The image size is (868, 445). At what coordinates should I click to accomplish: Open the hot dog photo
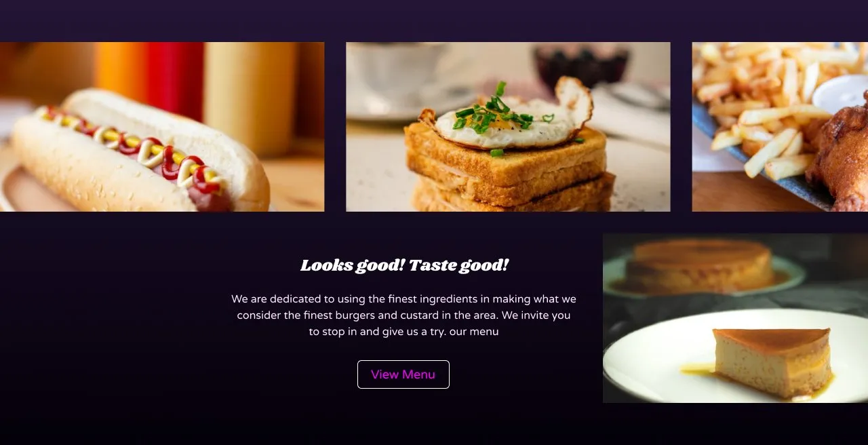[x=162, y=127]
